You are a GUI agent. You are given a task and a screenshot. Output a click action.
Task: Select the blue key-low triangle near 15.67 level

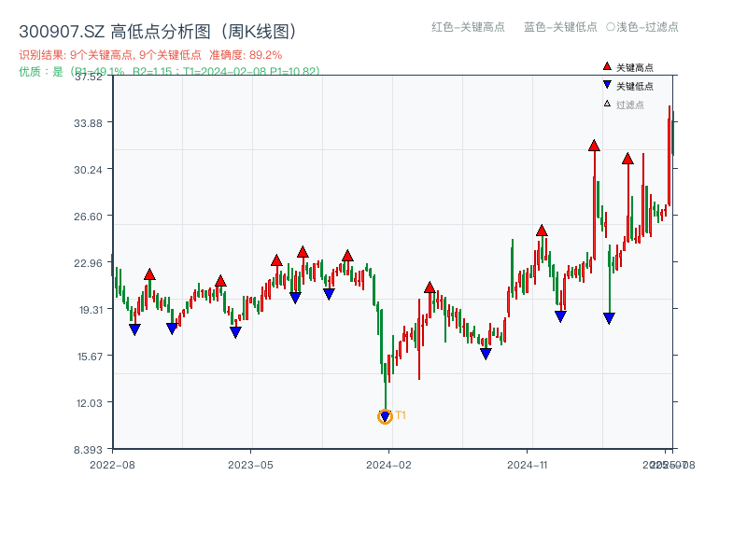pyautogui.click(x=486, y=354)
